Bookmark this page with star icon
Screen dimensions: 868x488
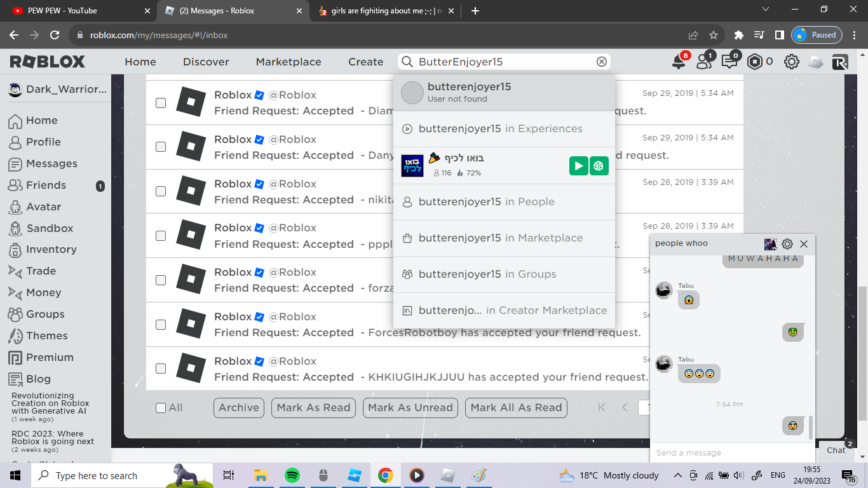pyautogui.click(x=714, y=35)
